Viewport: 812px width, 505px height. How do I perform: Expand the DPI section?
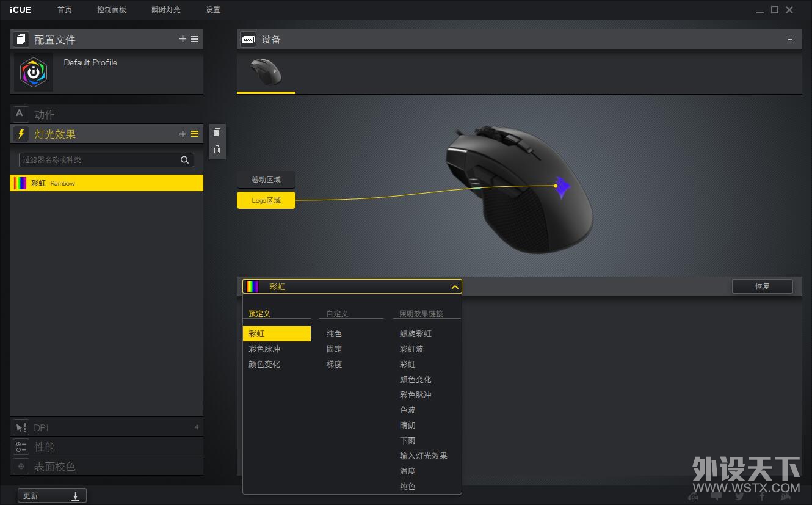pyautogui.click(x=106, y=427)
